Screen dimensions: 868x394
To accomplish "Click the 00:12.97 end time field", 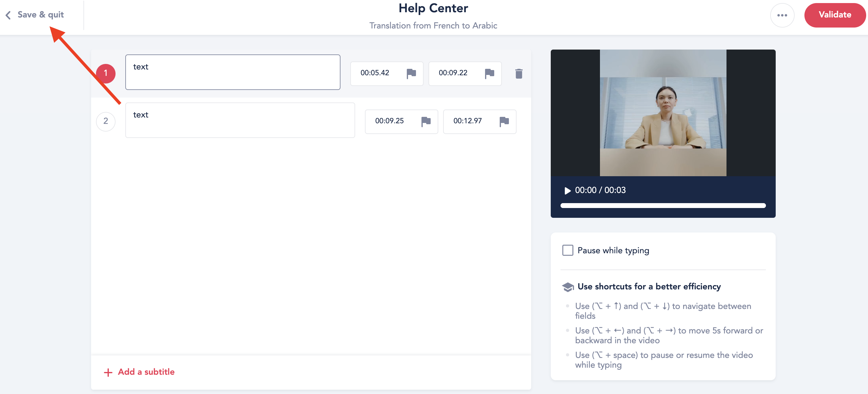I will pos(467,121).
